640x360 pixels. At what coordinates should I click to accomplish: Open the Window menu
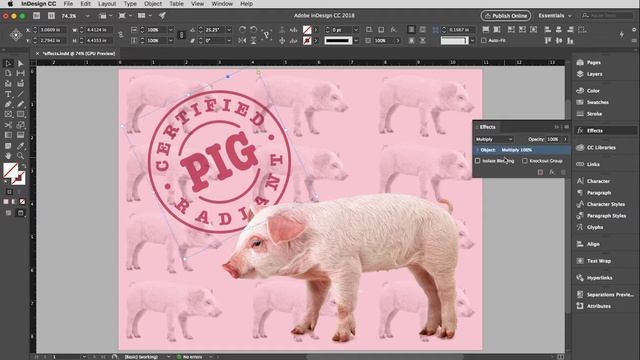click(222, 4)
